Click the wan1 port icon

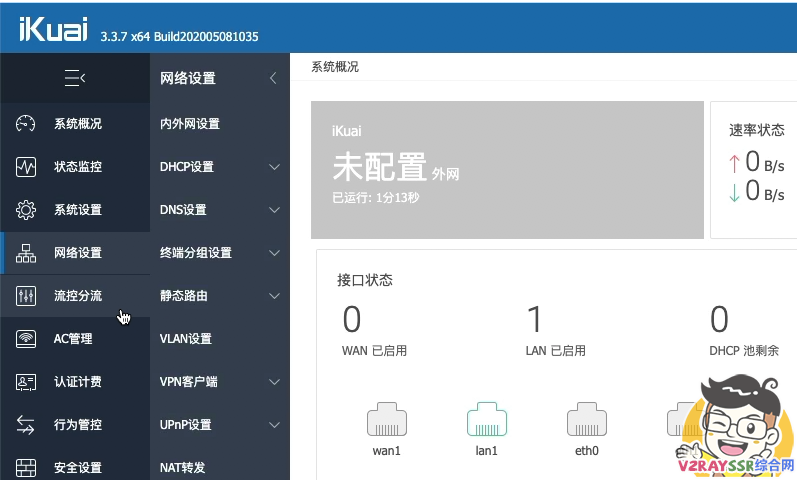386,420
